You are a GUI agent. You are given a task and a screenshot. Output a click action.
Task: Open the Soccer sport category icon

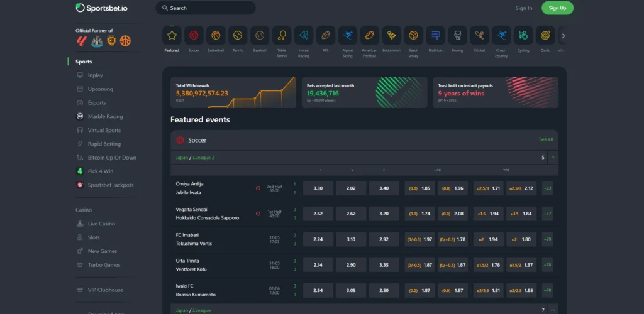(x=194, y=36)
